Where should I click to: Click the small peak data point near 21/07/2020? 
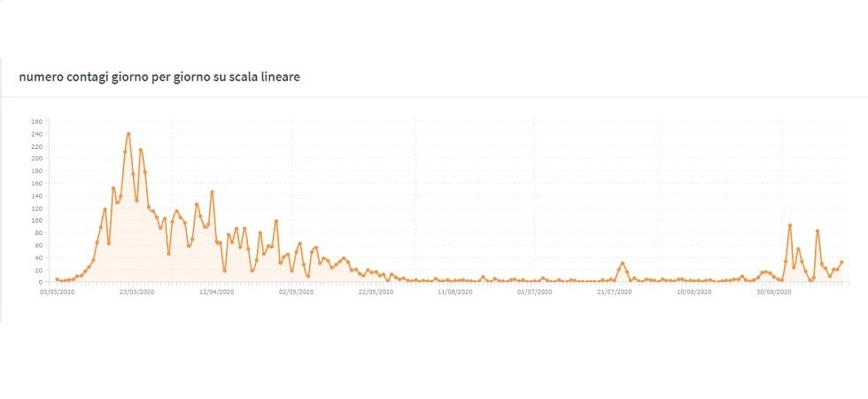click(x=623, y=263)
